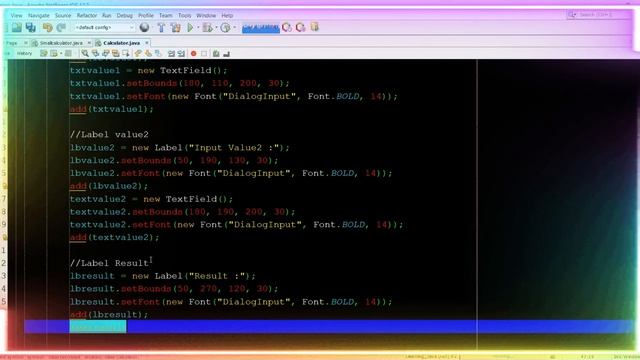This screenshot has height=360, width=640.
Task: Open the Refactor menu
Action: coord(87,15)
